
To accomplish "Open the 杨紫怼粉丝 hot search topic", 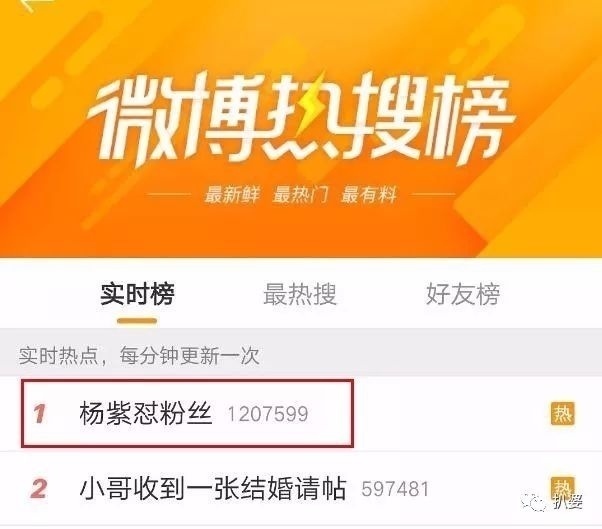I will coord(146,413).
